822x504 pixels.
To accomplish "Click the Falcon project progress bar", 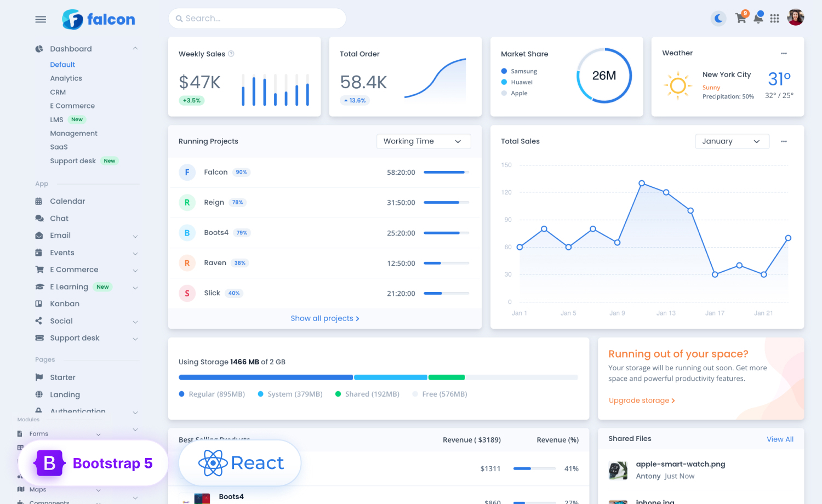I will [446, 172].
